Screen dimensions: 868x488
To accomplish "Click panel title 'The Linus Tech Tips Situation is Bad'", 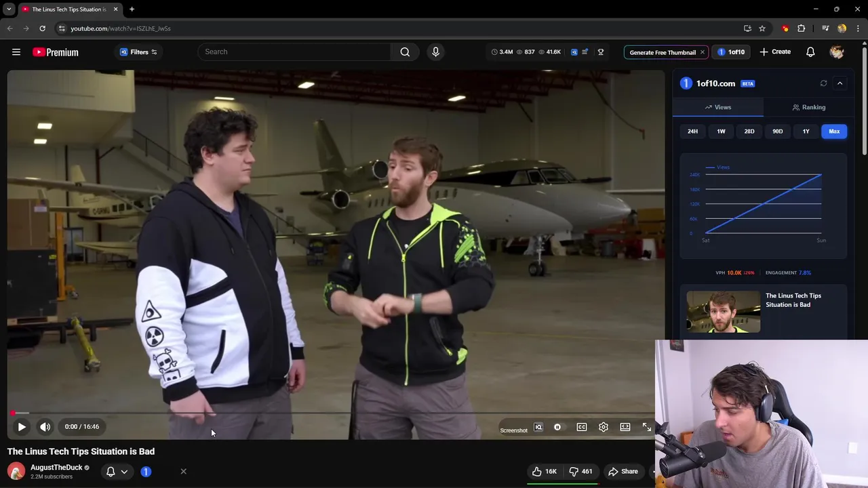I will [x=793, y=300].
